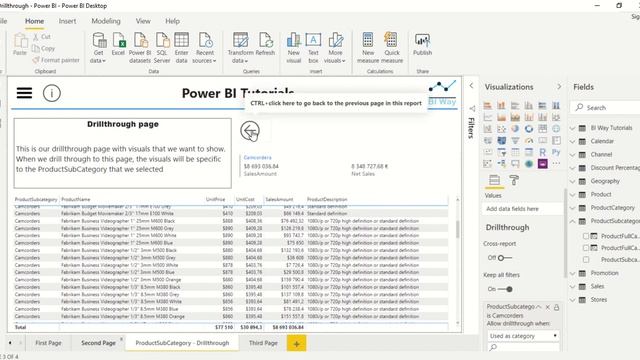Image resolution: width=640 pixels, height=360 pixels.
Task: Select the Python visual
Action: click(556, 152)
